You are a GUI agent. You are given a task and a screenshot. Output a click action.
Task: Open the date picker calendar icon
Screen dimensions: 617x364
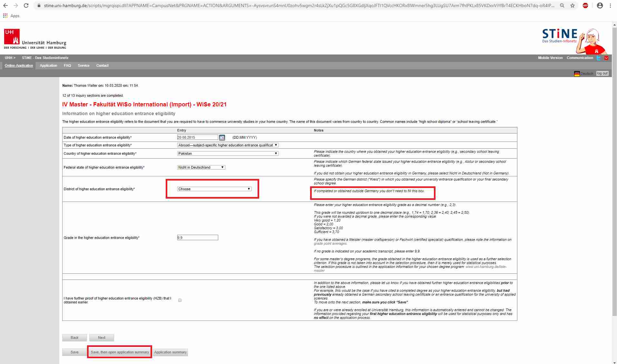pos(222,138)
